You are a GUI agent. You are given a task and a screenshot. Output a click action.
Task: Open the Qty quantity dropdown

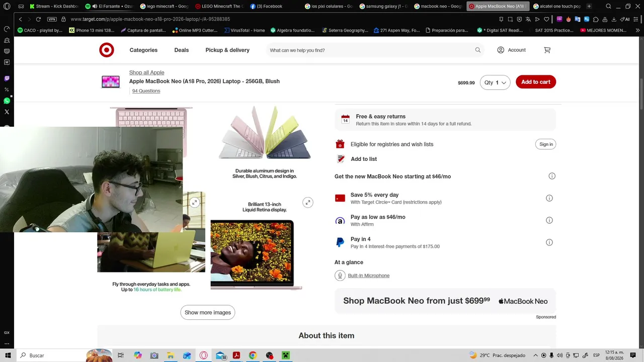click(x=495, y=82)
